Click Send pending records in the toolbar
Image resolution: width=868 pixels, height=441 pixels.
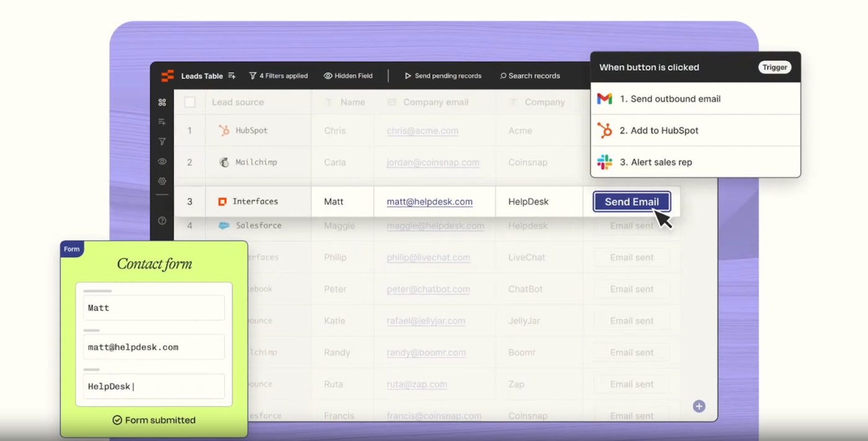coord(443,76)
